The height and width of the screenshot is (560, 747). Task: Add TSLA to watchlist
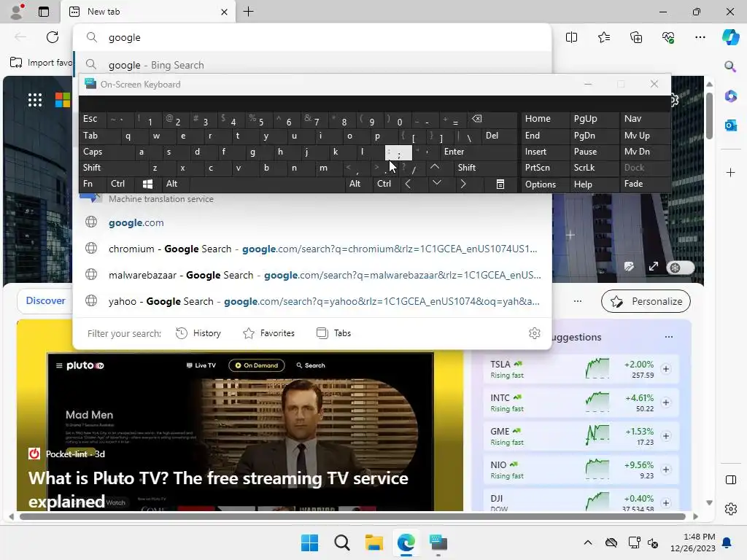pos(666,369)
